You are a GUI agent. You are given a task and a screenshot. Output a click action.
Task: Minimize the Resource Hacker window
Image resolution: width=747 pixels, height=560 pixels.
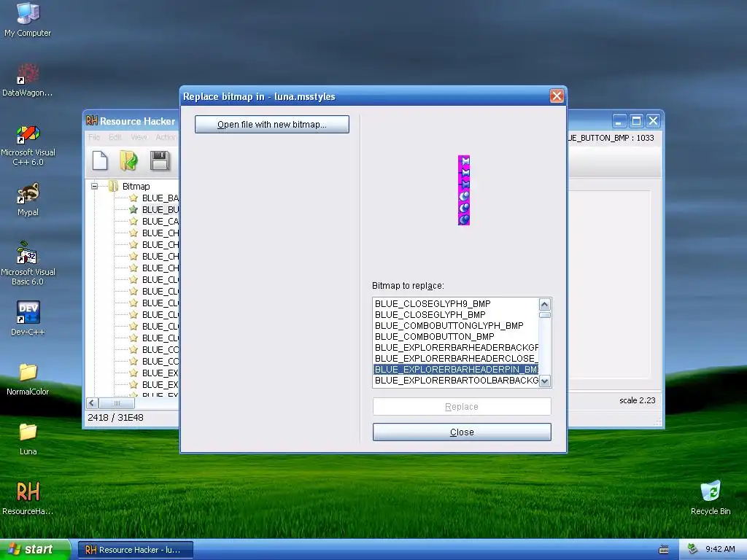[x=619, y=121]
